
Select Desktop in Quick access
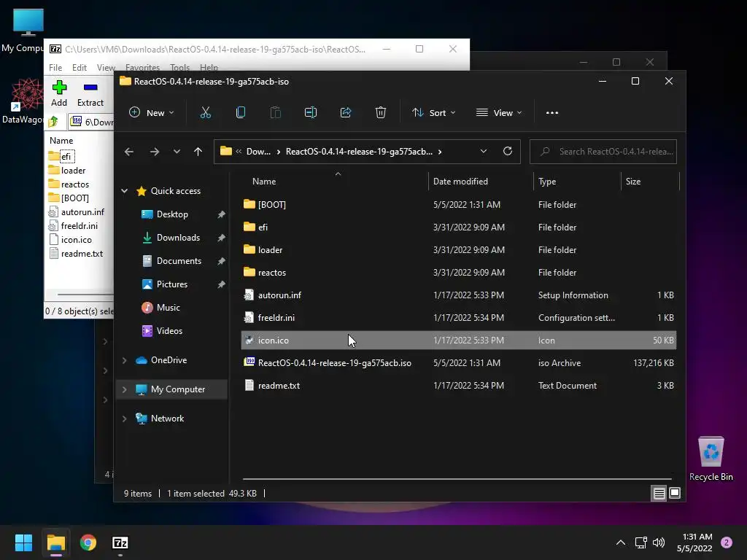(171, 214)
